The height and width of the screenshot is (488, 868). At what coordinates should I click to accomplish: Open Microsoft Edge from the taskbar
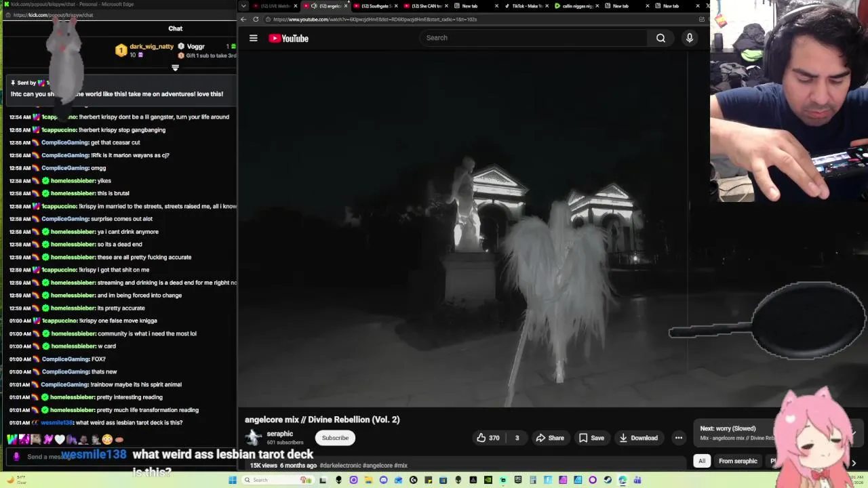(622, 480)
